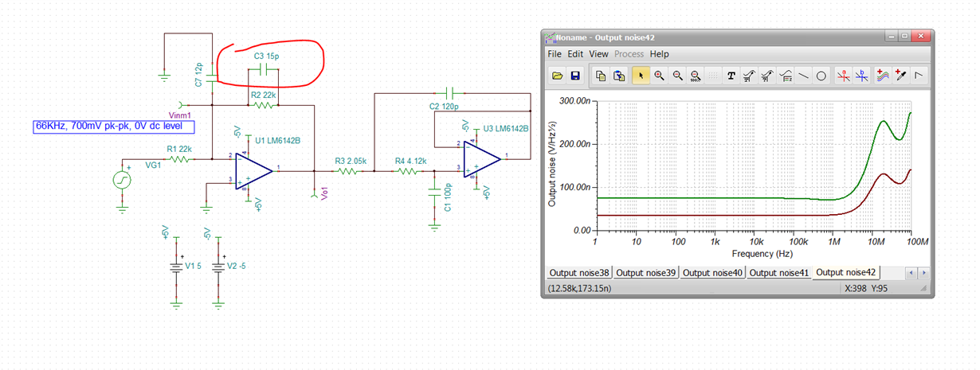
Task: Switch to the Output noise38 tab
Action: 579,273
